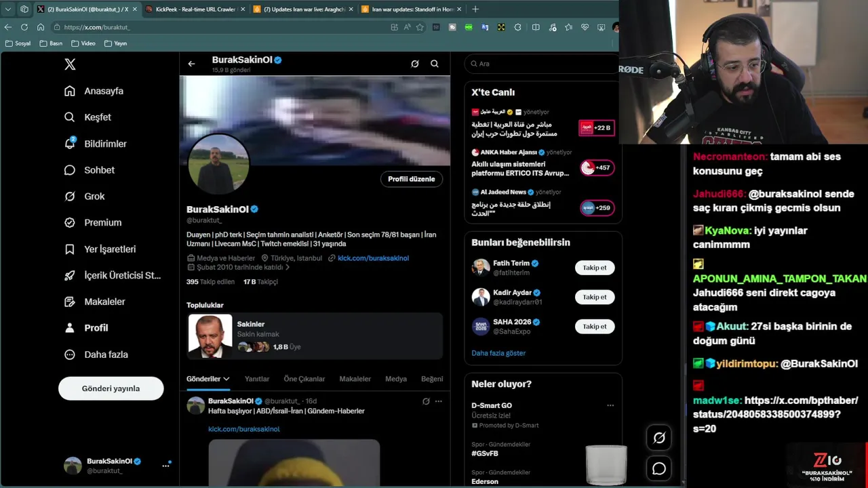Open more options on pinned post

[439, 401]
